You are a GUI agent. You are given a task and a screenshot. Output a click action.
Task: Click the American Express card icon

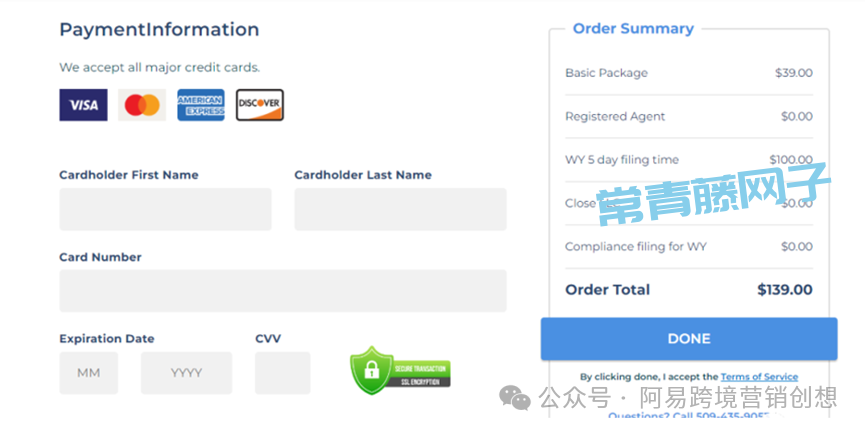pyautogui.click(x=201, y=105)
